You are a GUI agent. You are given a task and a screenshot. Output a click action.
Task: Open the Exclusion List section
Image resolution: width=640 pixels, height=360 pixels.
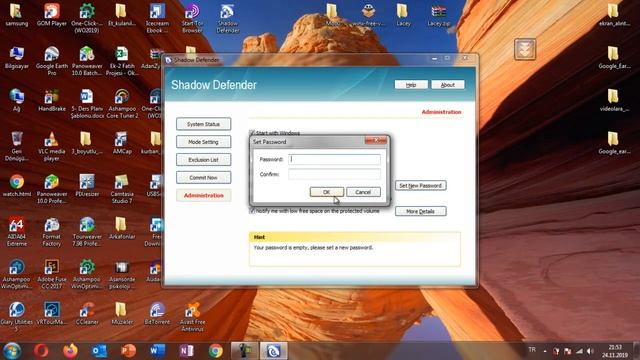point(203,160)
